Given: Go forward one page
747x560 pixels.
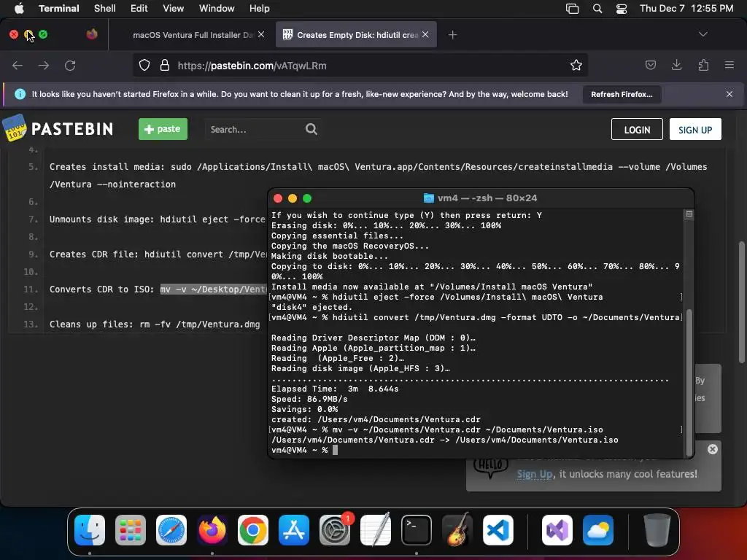Looking at the screenshot, I should 44,65.
